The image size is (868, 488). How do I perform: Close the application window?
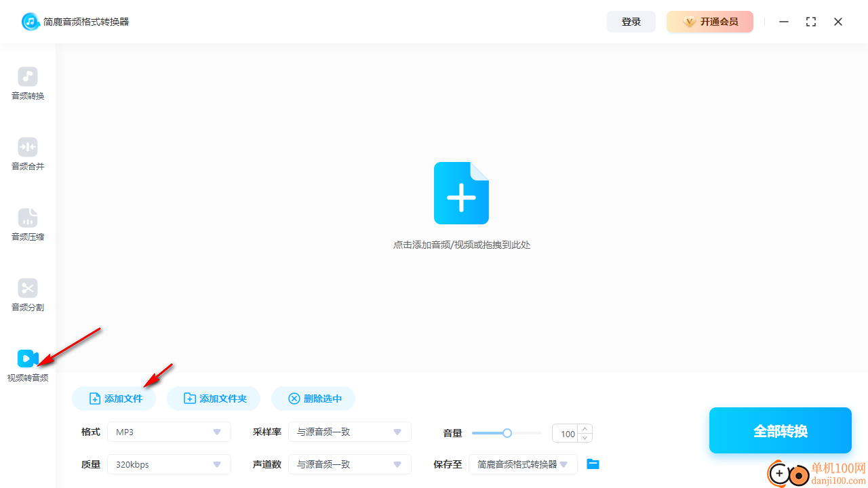838,22
